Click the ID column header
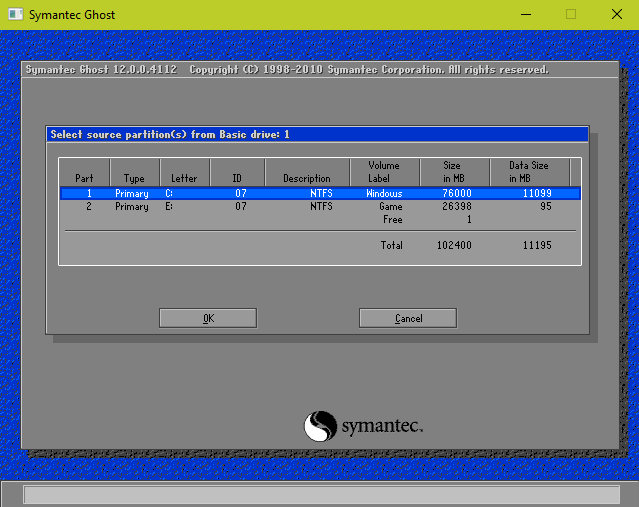This screenshot has width=639, height=507. pyautogui.click(x=237, y=172)
